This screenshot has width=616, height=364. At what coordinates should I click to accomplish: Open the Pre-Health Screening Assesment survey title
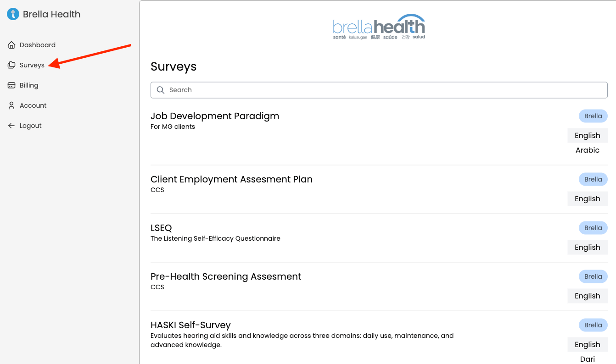coord(226,276)
